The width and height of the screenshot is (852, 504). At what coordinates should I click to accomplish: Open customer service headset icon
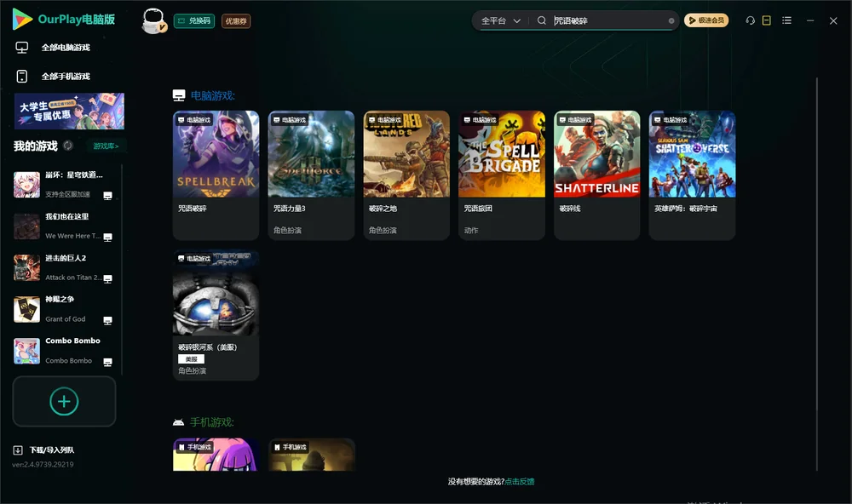point(750,20)
